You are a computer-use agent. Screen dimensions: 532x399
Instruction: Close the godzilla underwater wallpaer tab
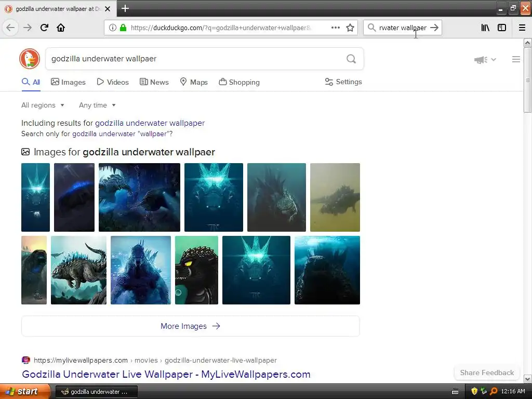tap(108, 9)
